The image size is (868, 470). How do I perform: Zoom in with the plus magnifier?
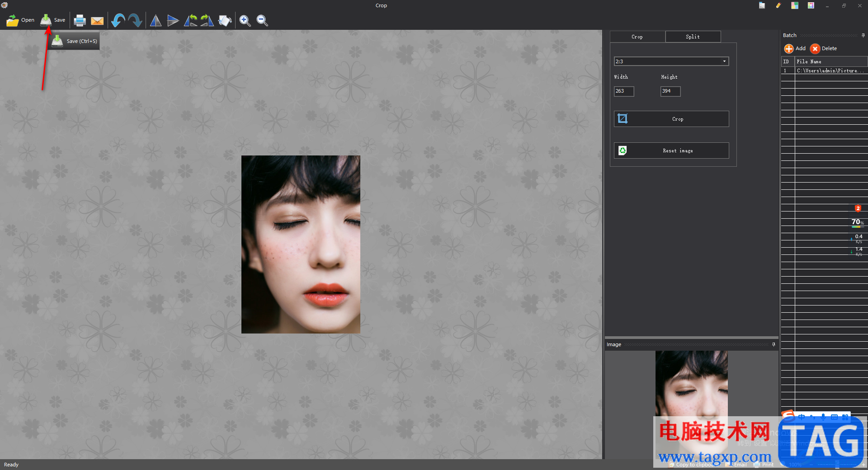point(245,20)
